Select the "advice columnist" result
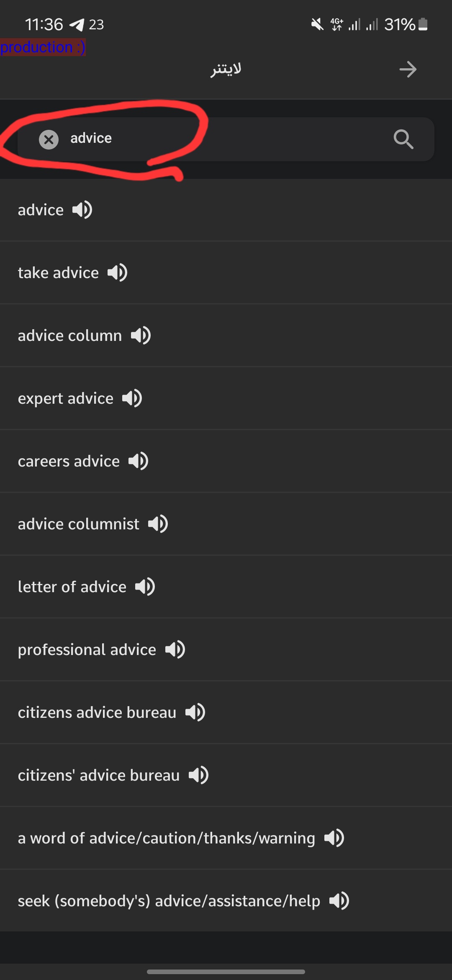The width and height of the screenshot is (452, 980). tap(78, 524)
